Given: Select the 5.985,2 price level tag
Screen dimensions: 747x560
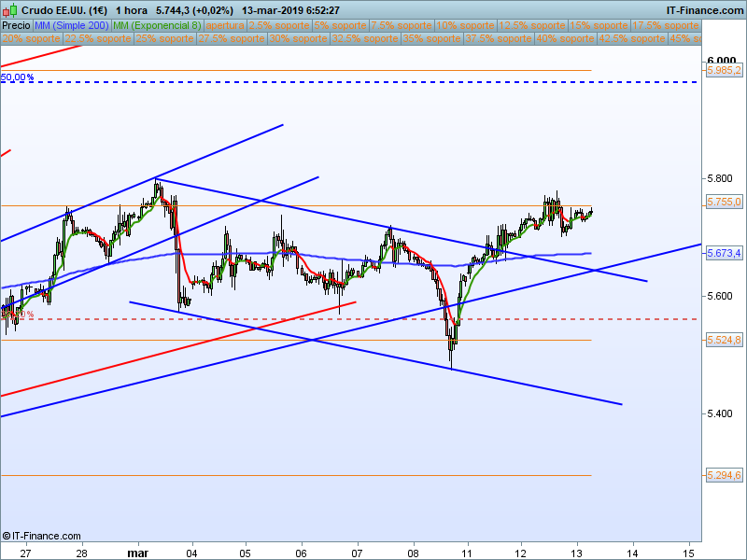Looking at the screenshot, I should [724, 71].
